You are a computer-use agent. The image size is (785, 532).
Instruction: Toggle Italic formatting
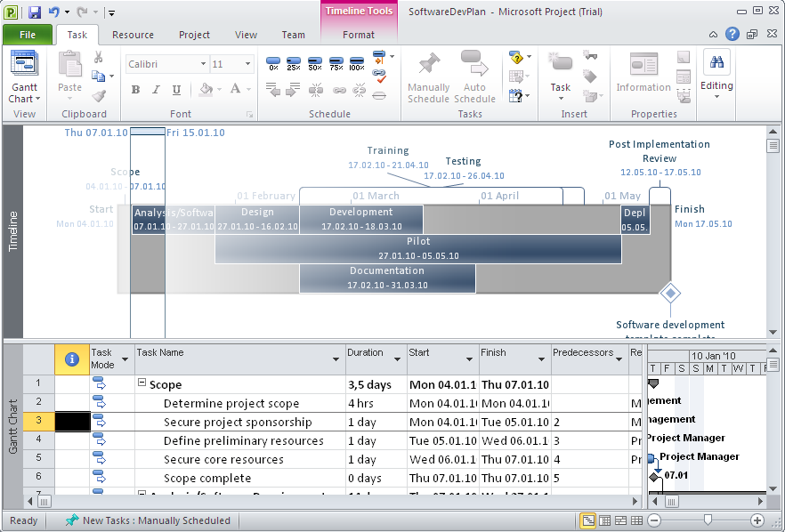156,90
